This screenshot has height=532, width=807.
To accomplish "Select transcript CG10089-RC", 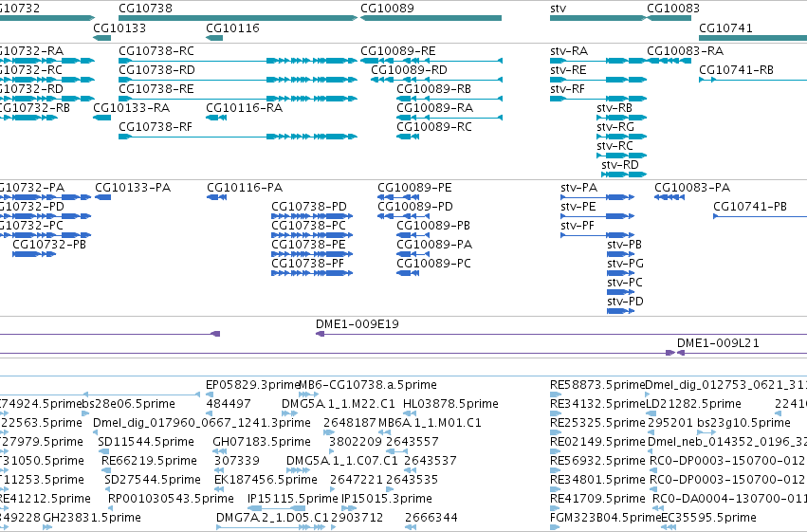I will pyautogui.click(x=408, y=137).
